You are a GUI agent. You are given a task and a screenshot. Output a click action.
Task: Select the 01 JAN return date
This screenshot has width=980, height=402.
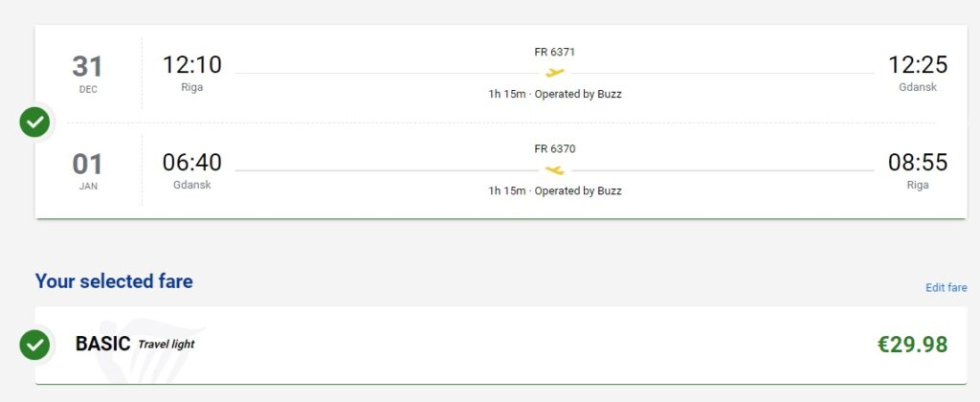[87, 169]
